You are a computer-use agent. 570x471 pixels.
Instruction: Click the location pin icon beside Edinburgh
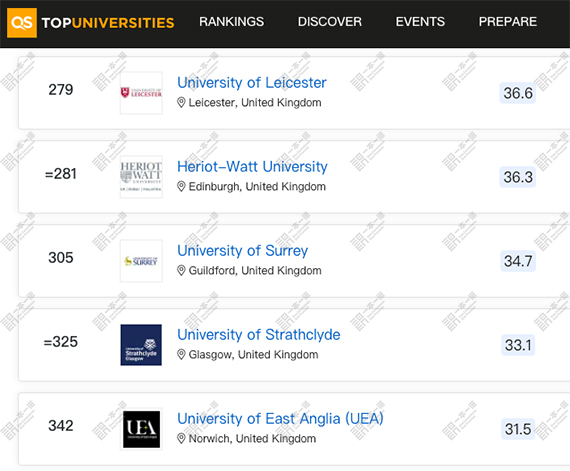click(x=181, y=187)
